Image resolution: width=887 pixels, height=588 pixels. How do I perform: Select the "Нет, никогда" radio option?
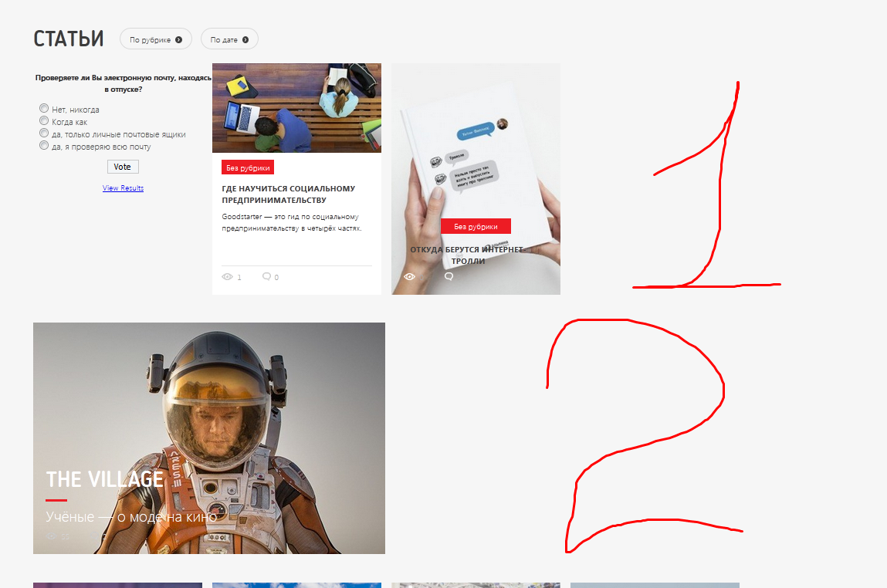[x=43, y=109]
